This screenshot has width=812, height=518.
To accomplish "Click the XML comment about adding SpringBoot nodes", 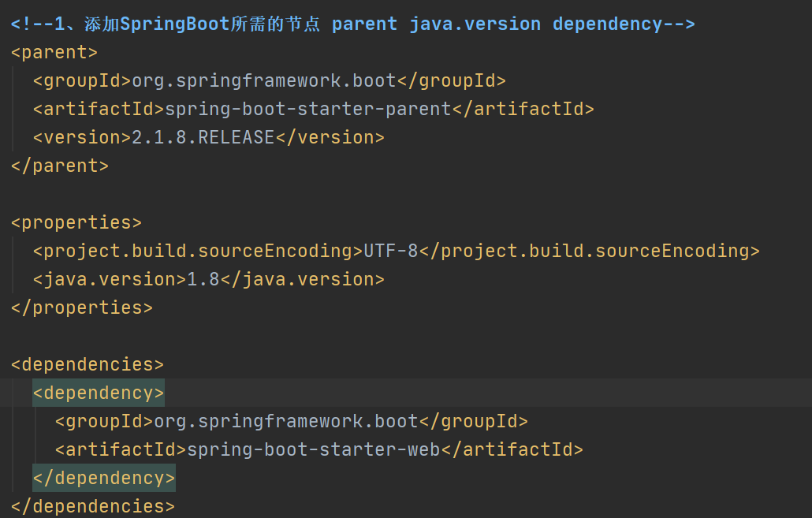I will [x=352, y=24].
